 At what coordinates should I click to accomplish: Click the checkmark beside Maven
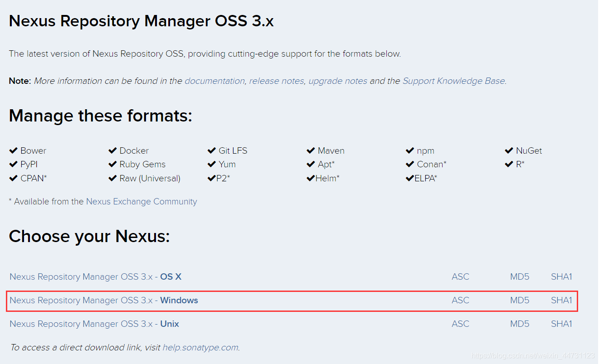(311, 150)
